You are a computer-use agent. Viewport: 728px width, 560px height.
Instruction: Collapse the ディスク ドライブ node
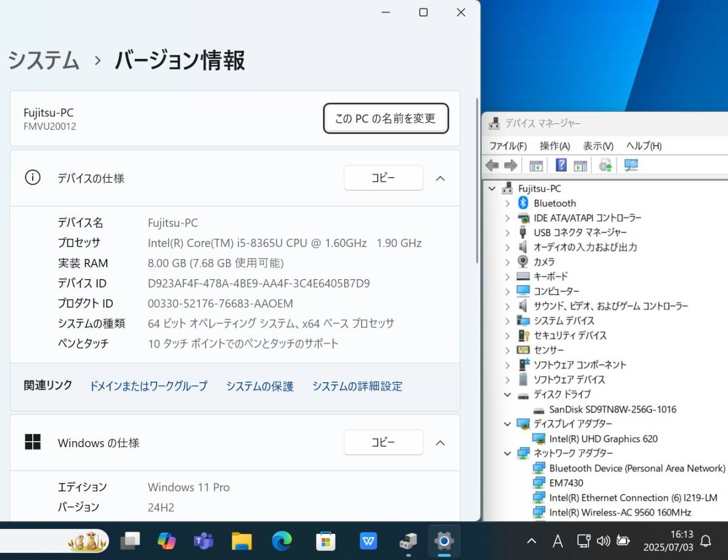point(508,394)
